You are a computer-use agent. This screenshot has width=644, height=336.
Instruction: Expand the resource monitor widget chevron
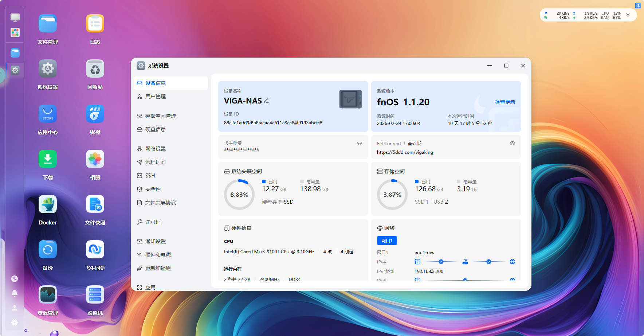[x=628, y=15]
